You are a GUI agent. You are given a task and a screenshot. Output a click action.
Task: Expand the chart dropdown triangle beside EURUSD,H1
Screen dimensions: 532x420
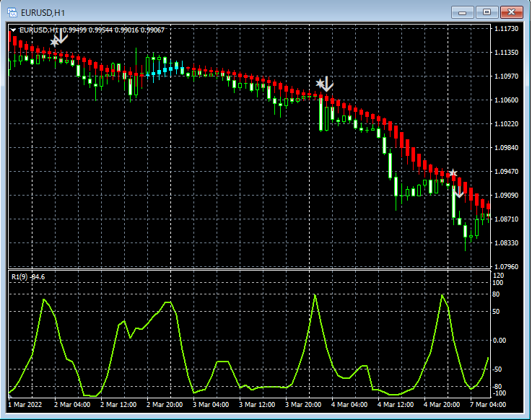13,30
